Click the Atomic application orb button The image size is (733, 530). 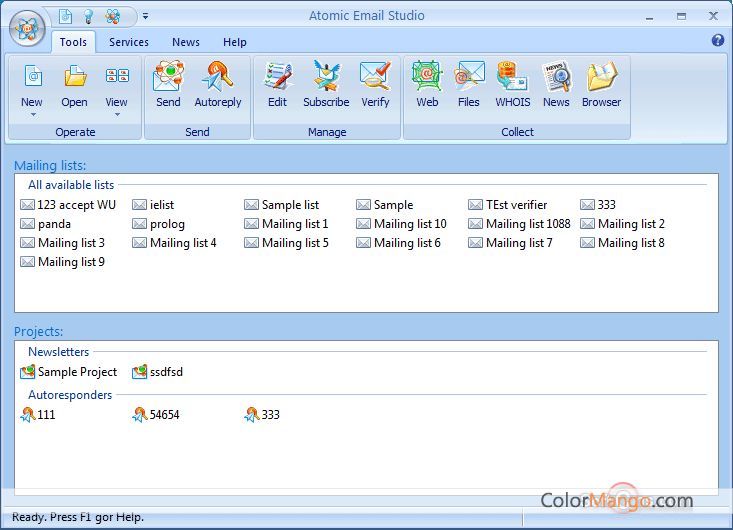tap(27, 28)
